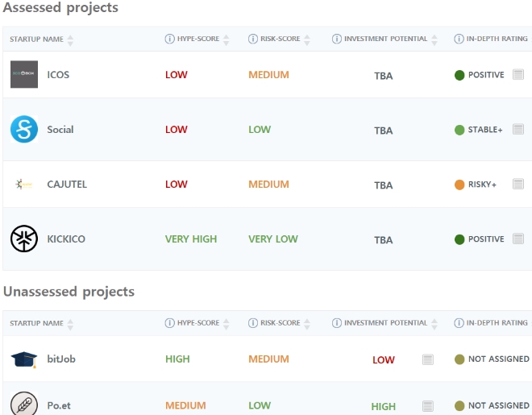Open report icon beside CAJUTEL Risky+ rating
The width and height of the screenshot is (532, 415).
click(518, 185)
